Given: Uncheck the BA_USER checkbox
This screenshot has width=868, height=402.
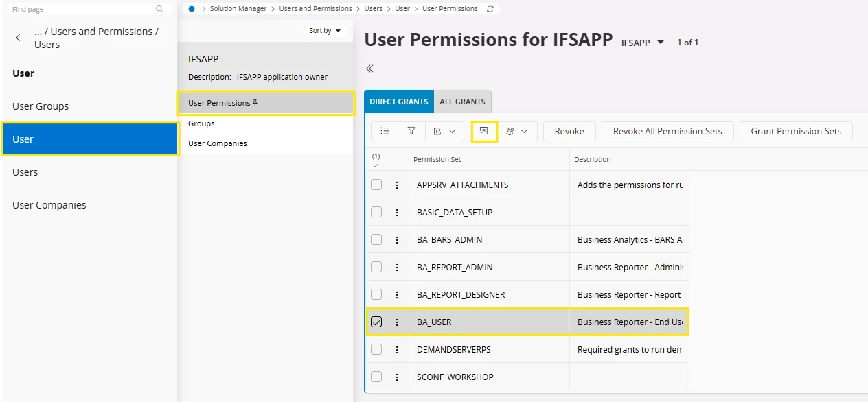Looking at the screenshot, I should pyautogui.click(x=376, y=322).
